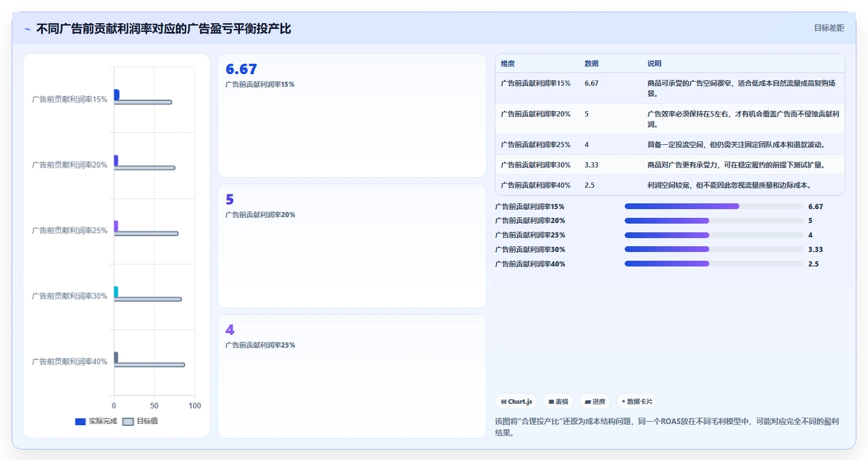This screenshot has width=868, height=460.
Task: Click table row 广告前贡献利润率20%
Action: click(x=670, y=119)
